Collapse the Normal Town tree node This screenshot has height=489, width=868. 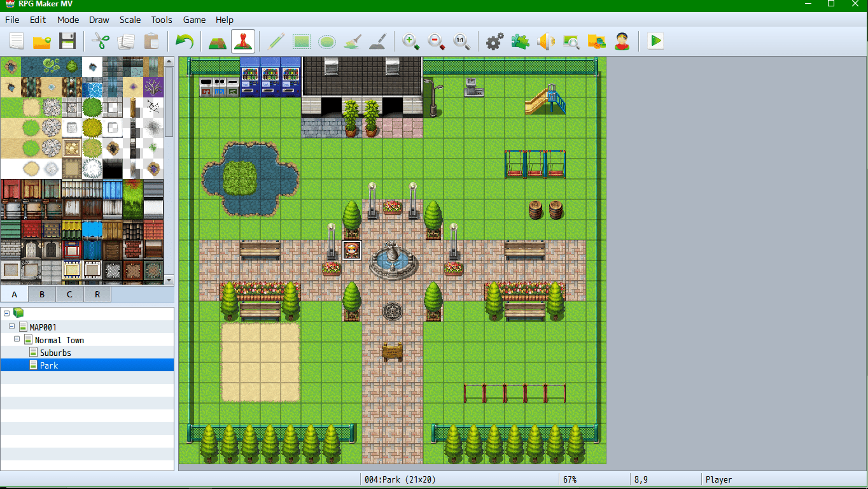(x=17, y=339)
